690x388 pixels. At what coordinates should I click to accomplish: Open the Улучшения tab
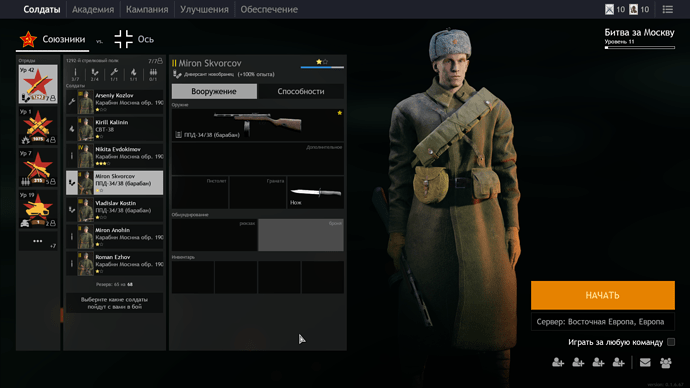pyautogui.click(x=204, y=9)
